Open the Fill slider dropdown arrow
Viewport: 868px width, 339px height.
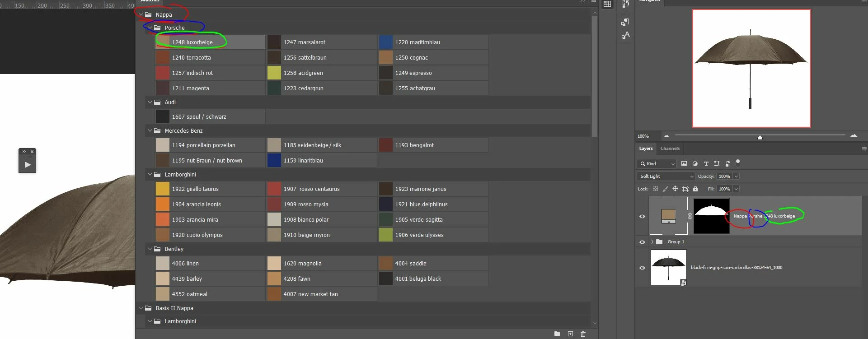coord(736,189)
